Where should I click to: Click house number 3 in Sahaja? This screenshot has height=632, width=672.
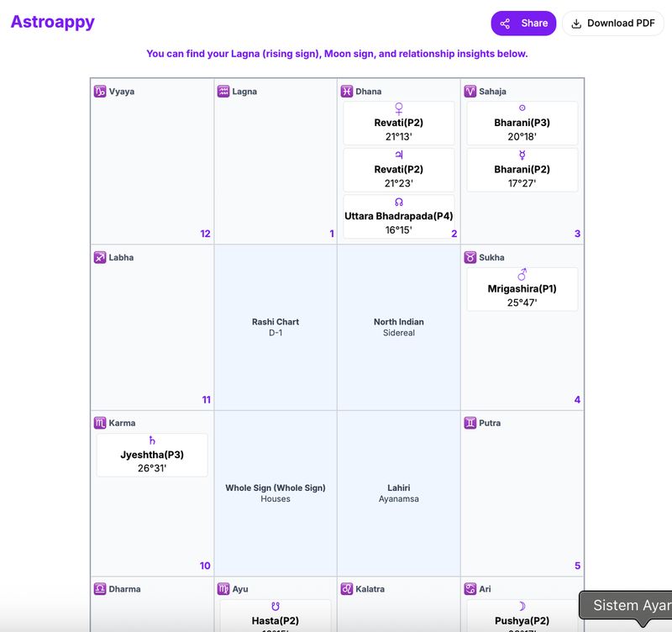coord(577,234)
